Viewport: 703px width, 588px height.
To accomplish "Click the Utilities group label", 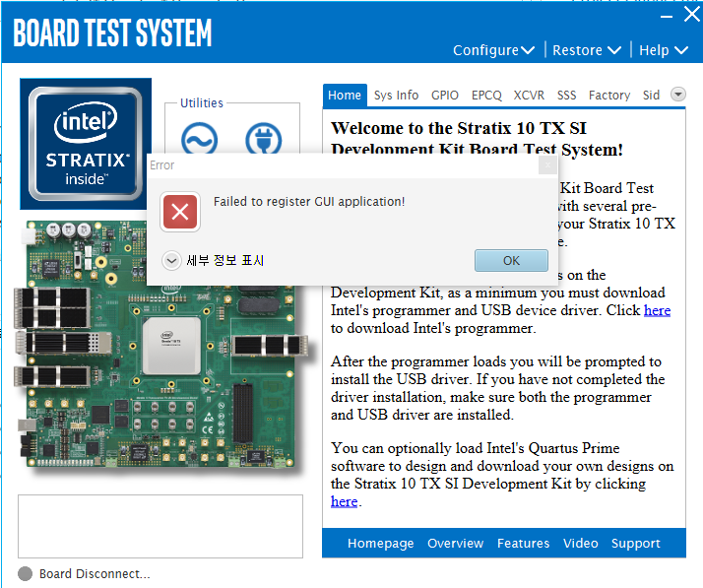I will [x=202, y=103].
